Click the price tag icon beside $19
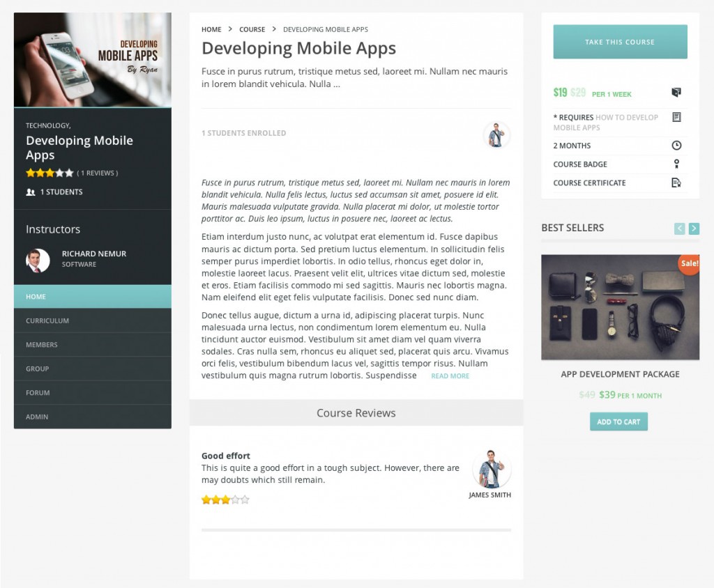The height and width of the screenshot is (588, 714). [676, 93]
